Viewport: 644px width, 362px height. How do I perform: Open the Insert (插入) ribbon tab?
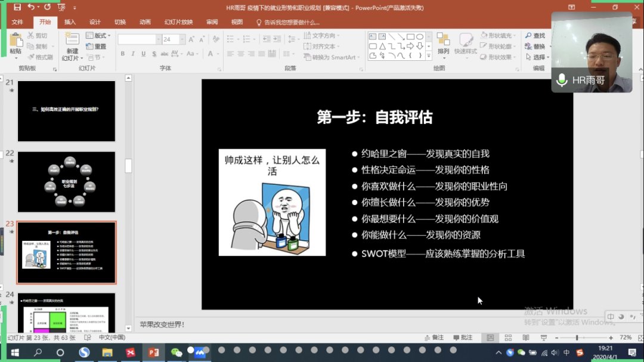pyautogui.click(x=70, y=22)
